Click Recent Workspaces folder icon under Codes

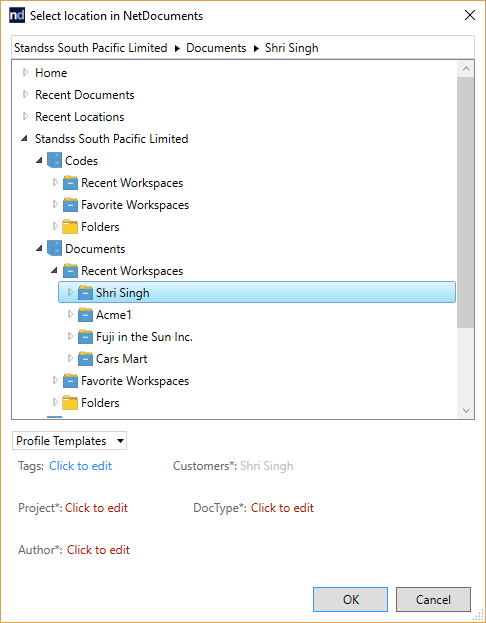coord(70,183)
